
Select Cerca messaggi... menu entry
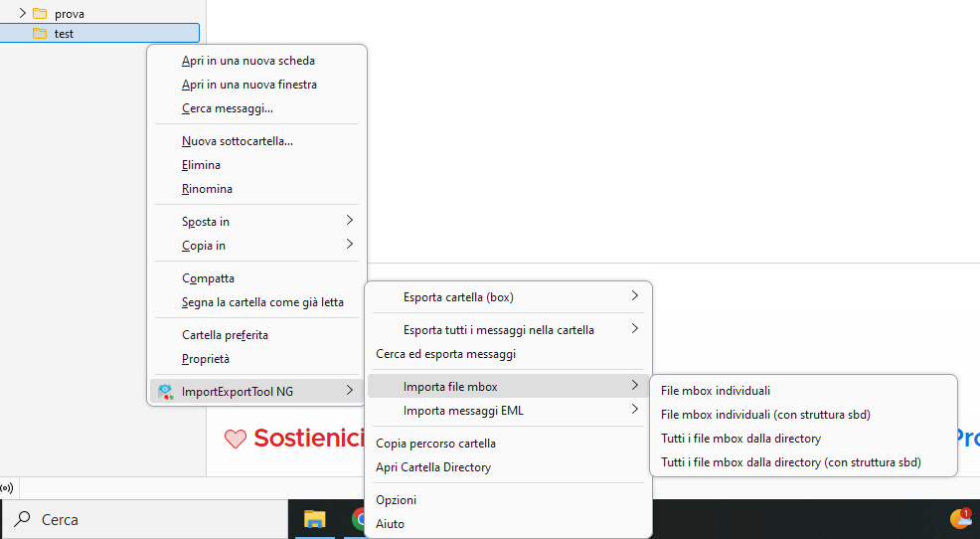click(x=256, y=108)
